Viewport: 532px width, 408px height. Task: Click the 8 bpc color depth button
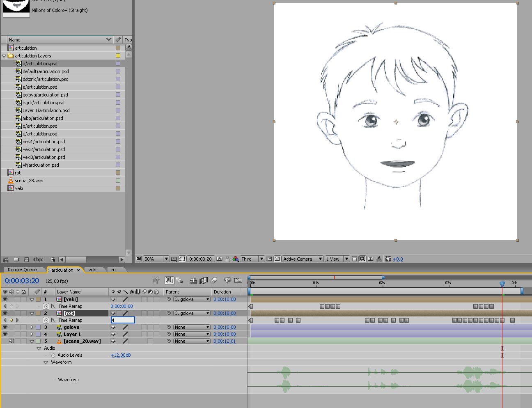pyautogui.click(x=38, y=259)
